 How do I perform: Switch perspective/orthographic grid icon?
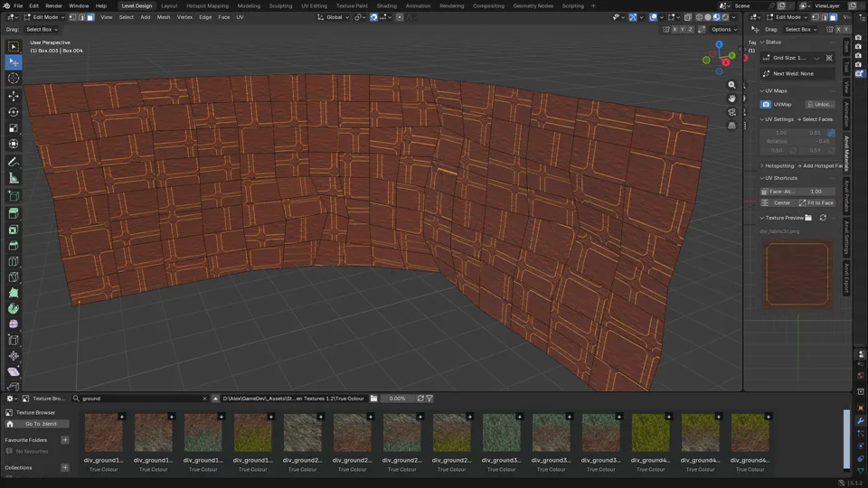pos(731,126)
